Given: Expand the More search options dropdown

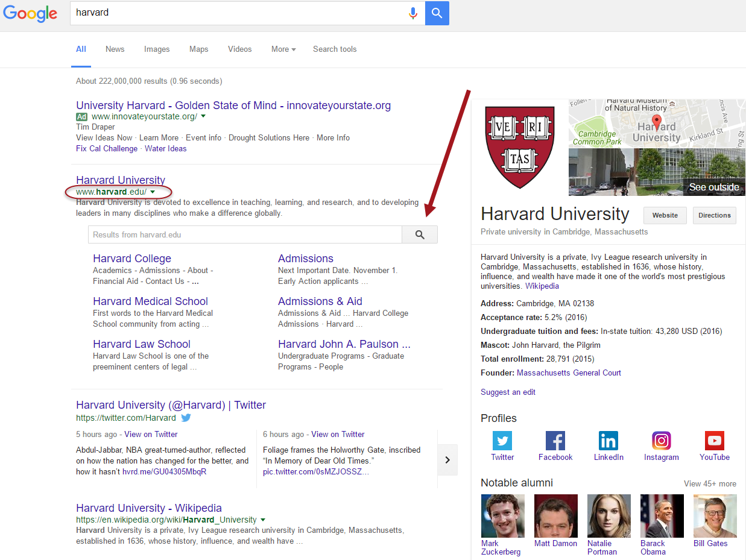Looking at the screenshot, I should point(283,49).
